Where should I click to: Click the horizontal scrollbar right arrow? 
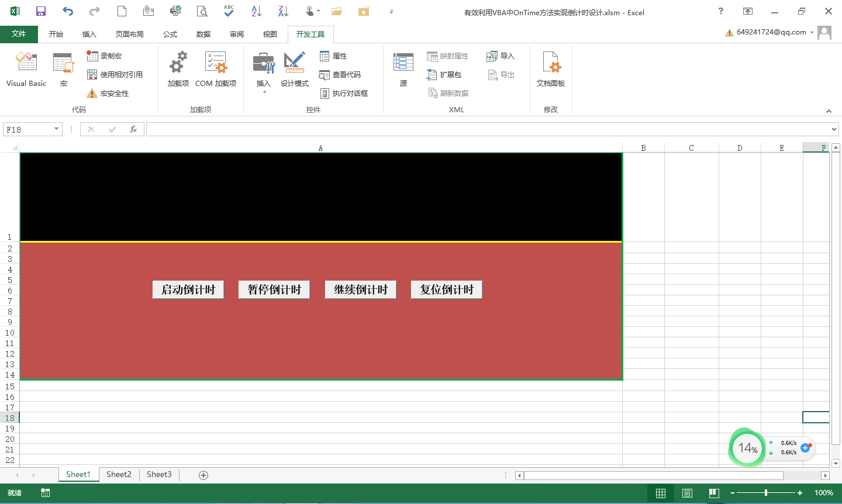pyautogui.click(x=825, y=475)
